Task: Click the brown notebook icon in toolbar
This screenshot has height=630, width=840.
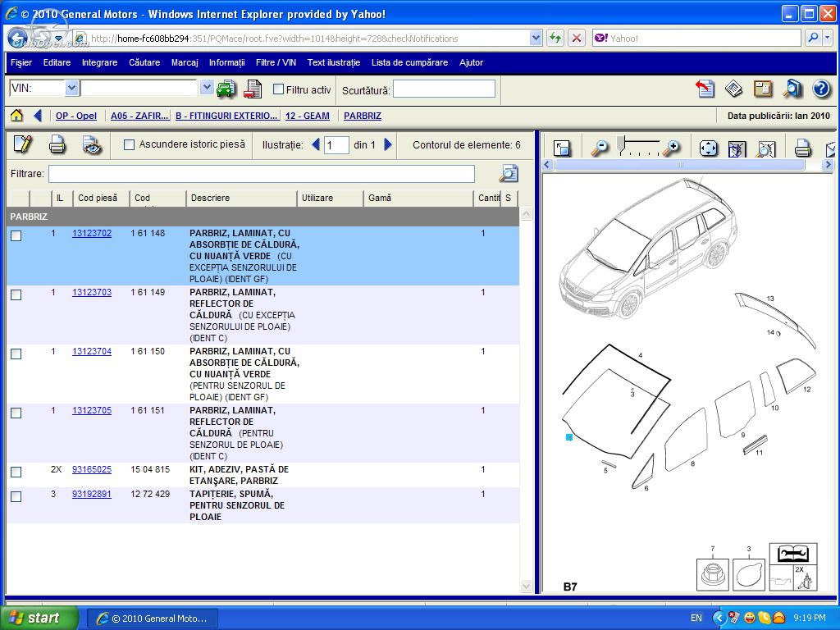Action: pyautogui.click(x=763, y=89)
